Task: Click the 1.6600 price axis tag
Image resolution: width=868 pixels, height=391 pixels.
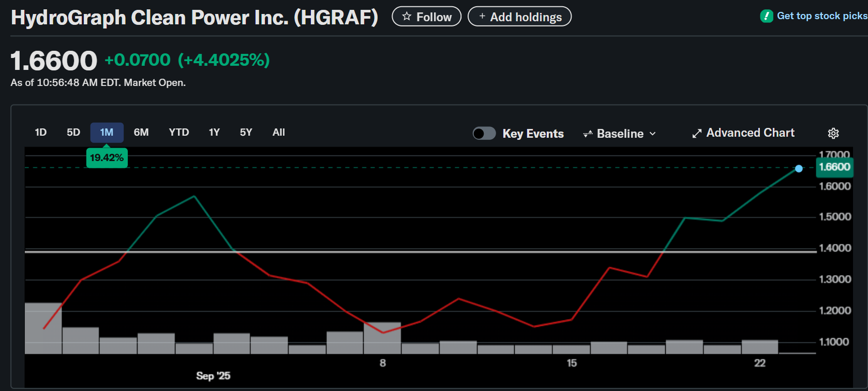Action: point(834,167)
